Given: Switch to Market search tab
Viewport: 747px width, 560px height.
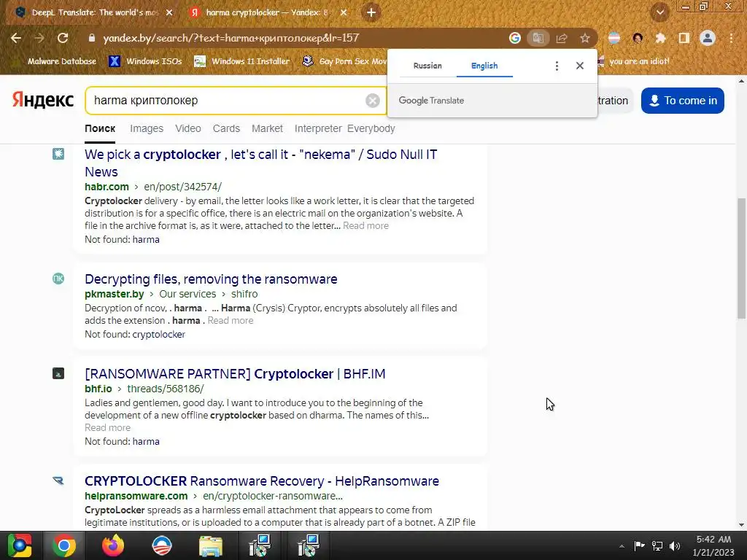Looking at the screenshot, I should tap(267, 128).
